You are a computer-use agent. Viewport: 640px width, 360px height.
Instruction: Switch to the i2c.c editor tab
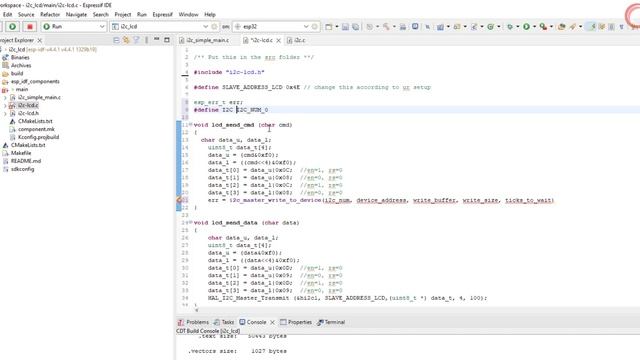pyautogui.click(x=297, y=40)
